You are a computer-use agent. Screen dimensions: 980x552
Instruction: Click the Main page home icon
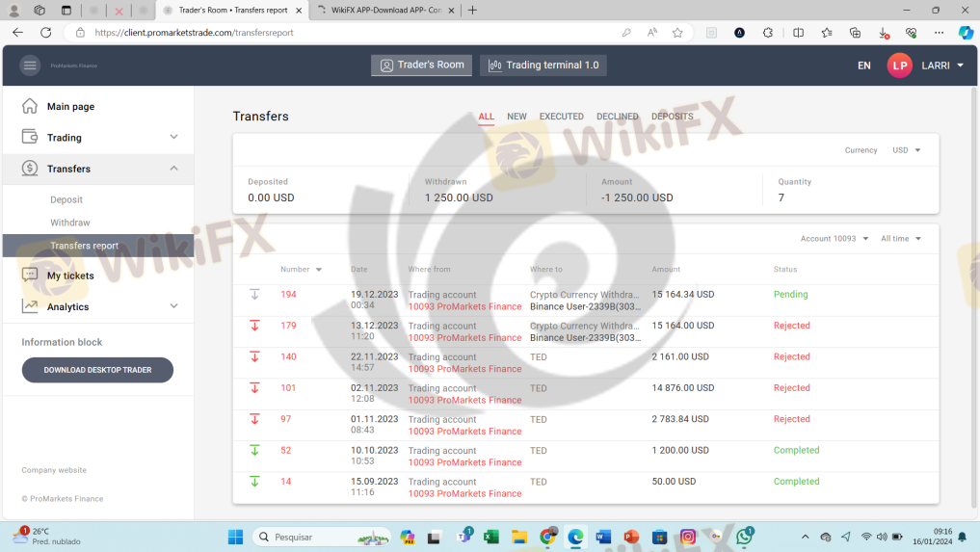[29, 106]
